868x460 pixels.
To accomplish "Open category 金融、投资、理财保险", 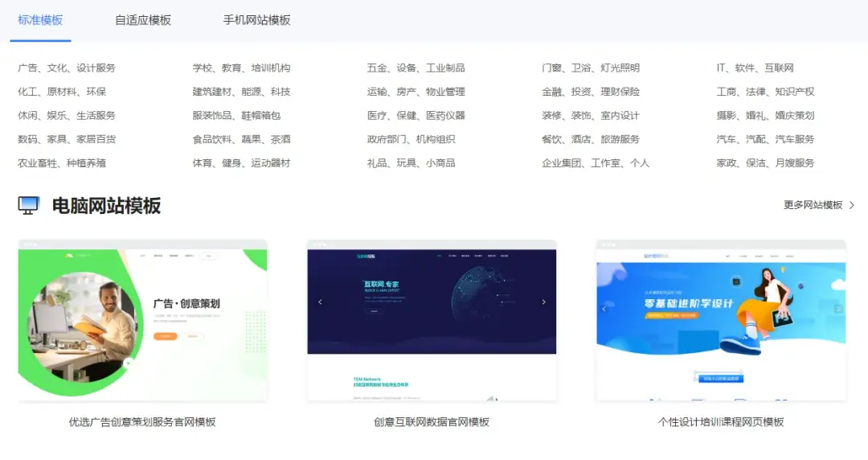I will [591, 92].
